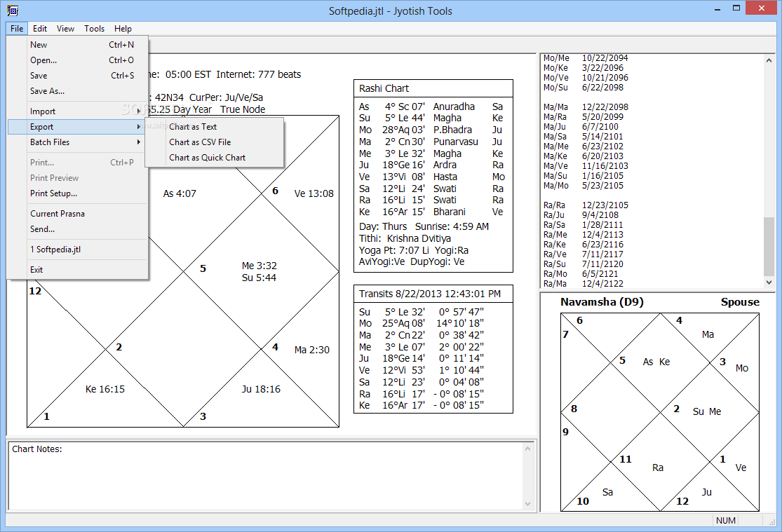Viewport: 782px width, 532px height.
Task: Click the NUM status bar indicator
Action: tap(726, 521)
